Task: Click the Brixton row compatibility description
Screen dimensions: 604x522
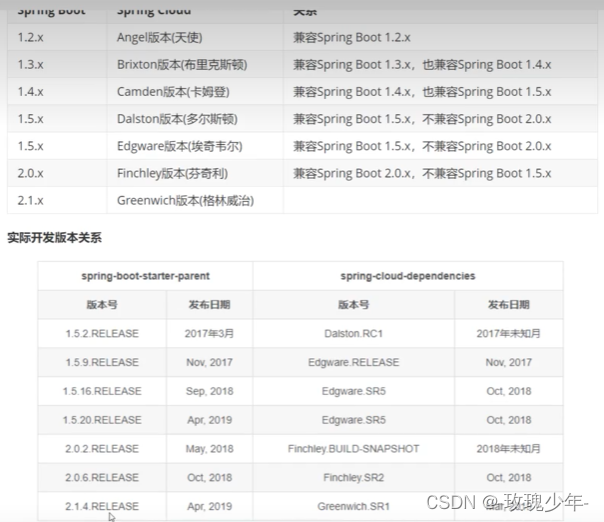Action: coord(422,65)
